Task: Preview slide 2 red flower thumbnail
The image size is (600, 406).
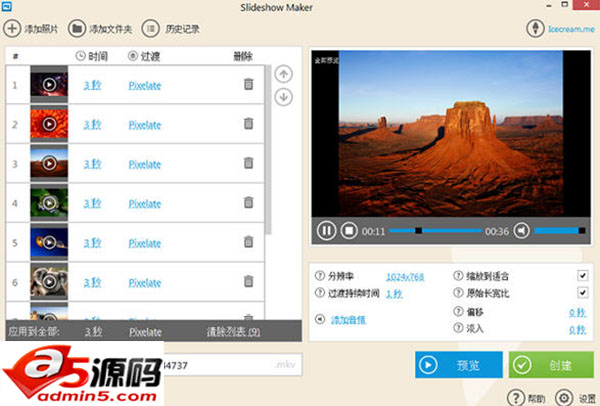Action: pyautogui.click(x=49, y=124)
